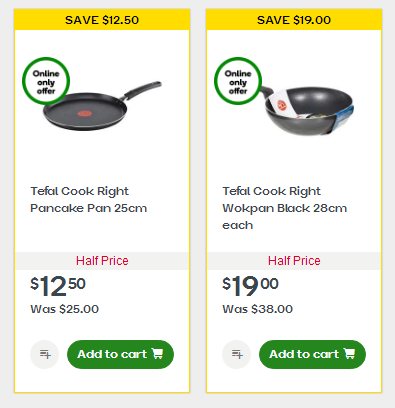Click Half Price label under Wokpan
The width and height of the screenshot is (395, 408).
294,261
